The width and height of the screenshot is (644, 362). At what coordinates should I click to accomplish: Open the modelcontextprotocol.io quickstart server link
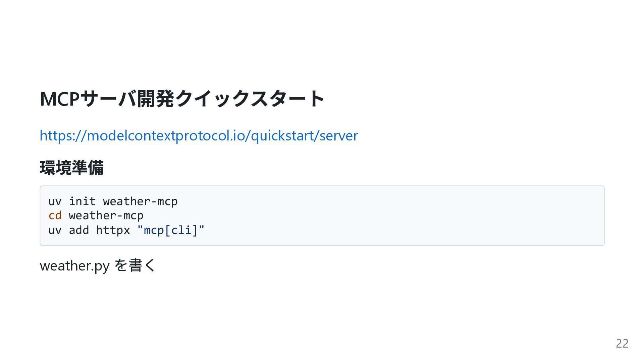(199, 136)
